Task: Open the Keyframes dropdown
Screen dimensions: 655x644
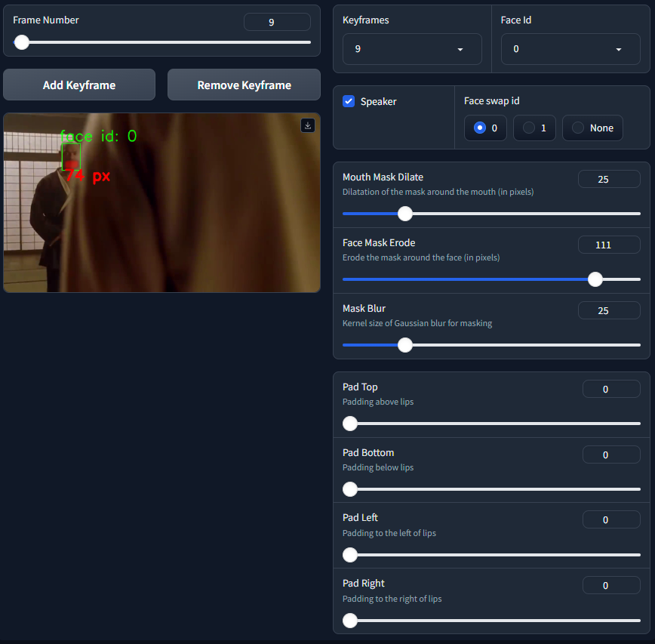Action: (x=412, y=49)
